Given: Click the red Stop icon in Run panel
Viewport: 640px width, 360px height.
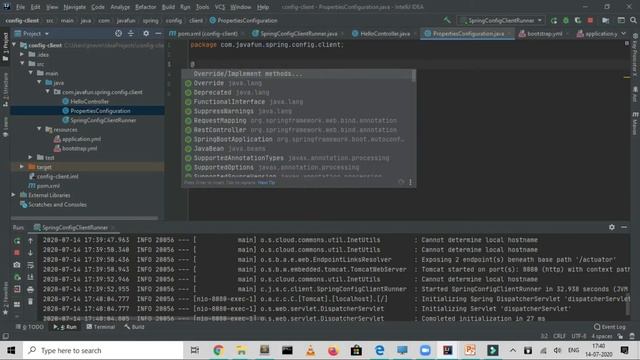Looking at the screenshot, I should 17,253.
